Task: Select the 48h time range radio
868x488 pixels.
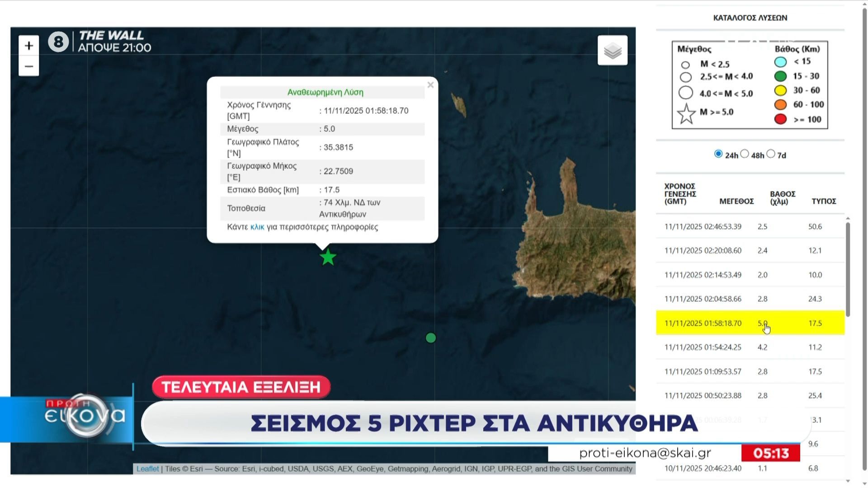Action: pos(745,154)
